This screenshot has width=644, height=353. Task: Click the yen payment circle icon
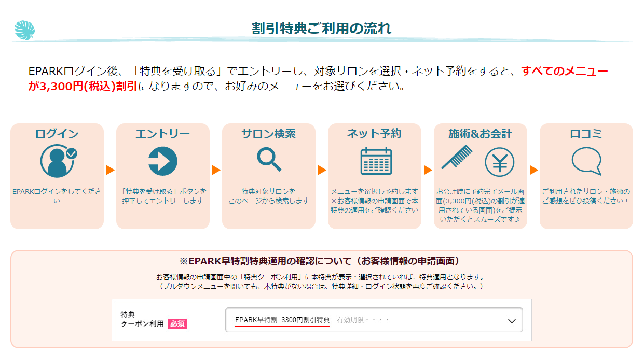(x=499, y=162)
